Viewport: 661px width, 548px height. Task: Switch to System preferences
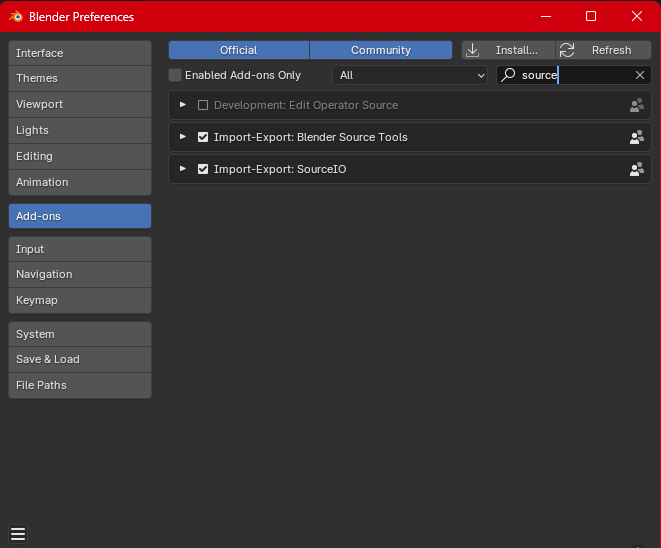[x=80, y=334]
